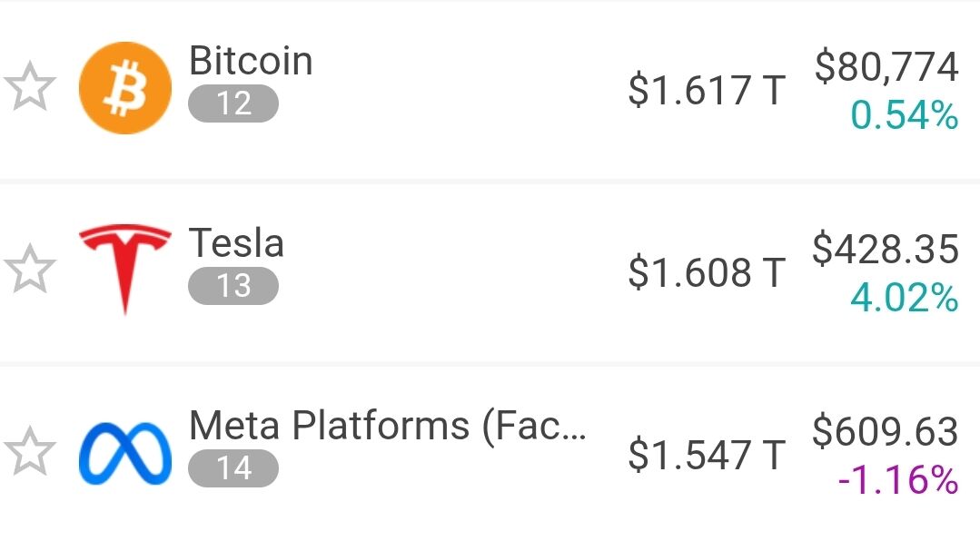
Task: Click the rank 12 badge
Action: [x=233, y=103]
